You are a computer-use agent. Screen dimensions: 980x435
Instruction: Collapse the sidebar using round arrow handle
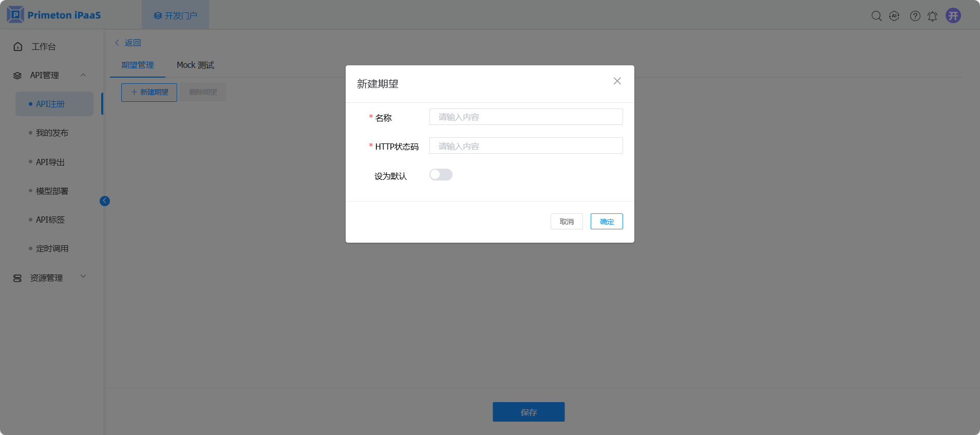point(105,201)
